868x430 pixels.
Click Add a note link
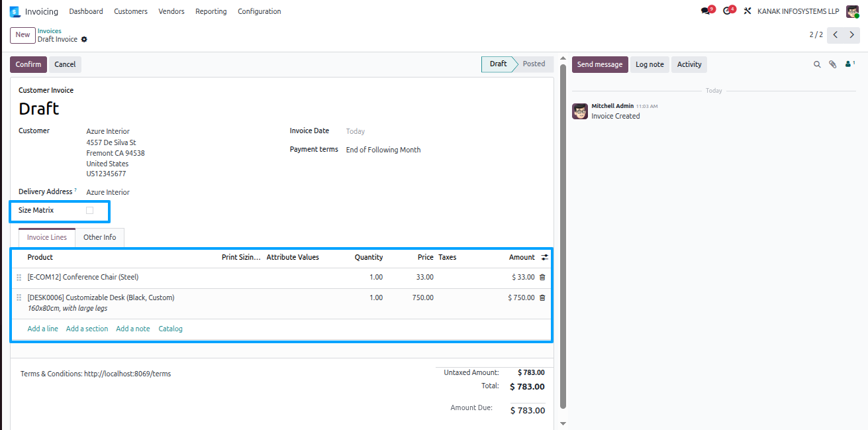[133, 329]
